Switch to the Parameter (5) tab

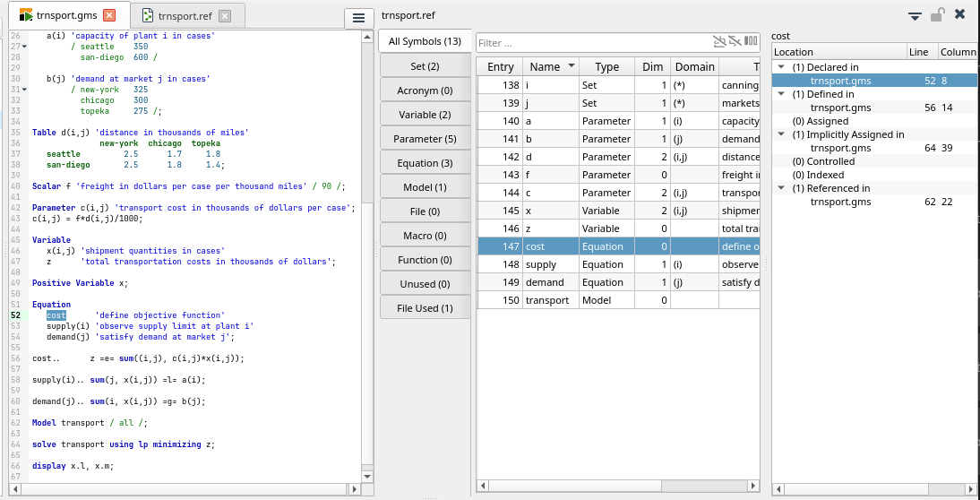point(425,139)
